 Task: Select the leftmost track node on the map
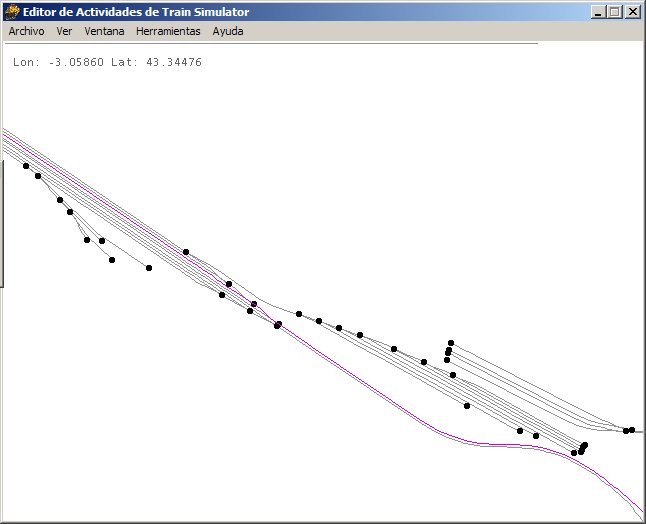[26, 166]
